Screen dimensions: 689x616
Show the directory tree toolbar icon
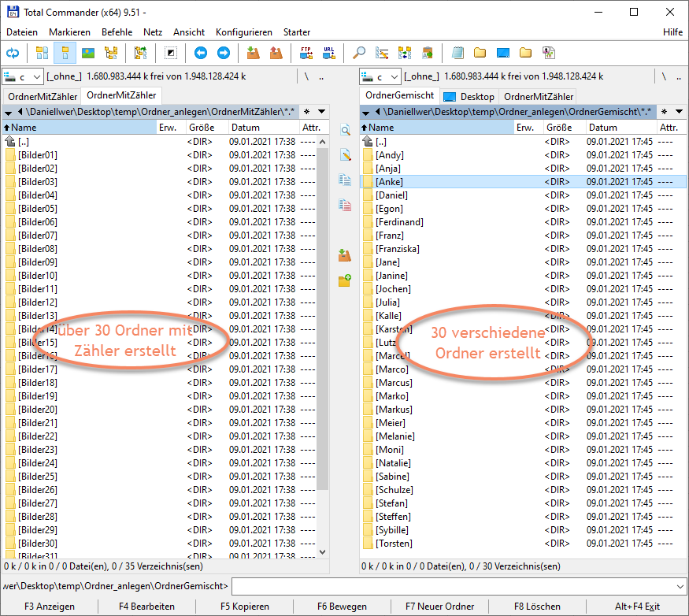(x=111, y=54)
